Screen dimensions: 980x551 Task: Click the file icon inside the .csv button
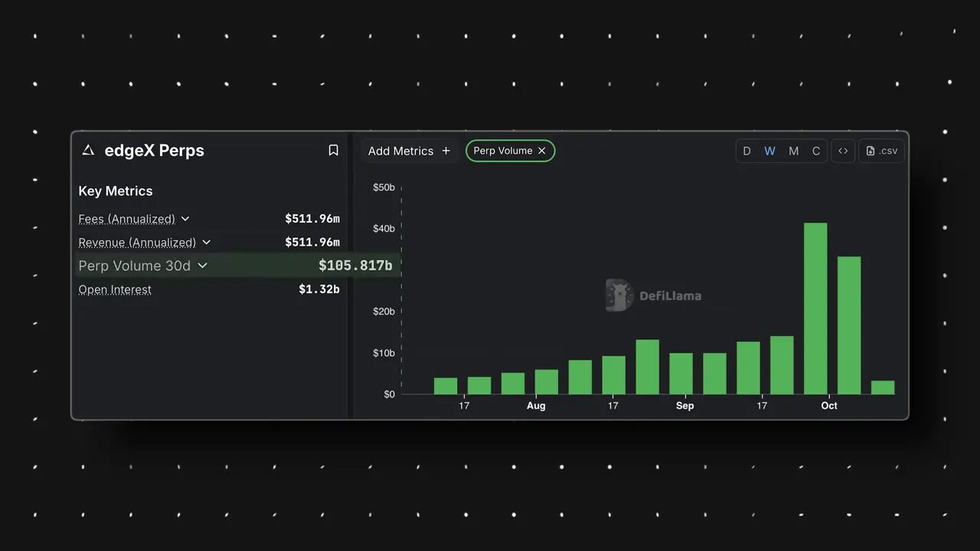[x=869, y=151]
